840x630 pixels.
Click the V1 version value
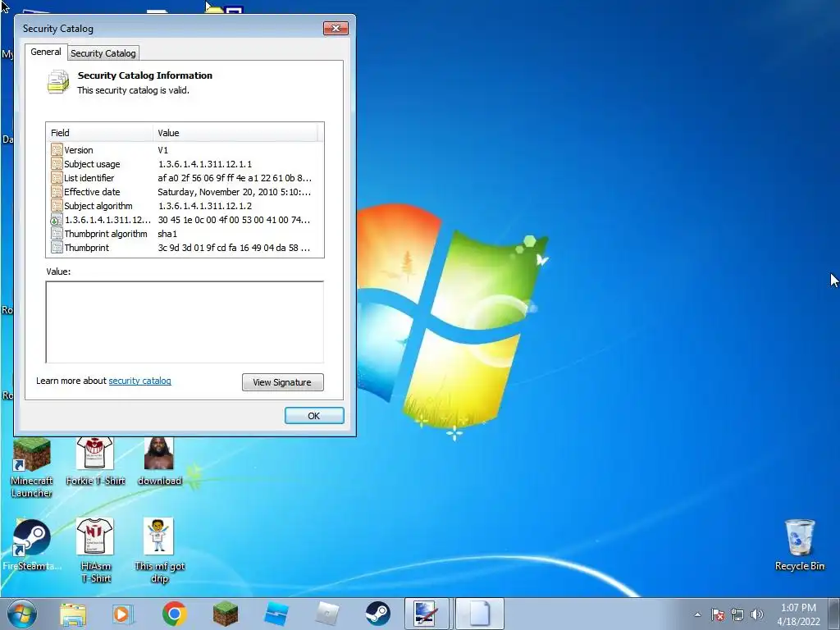pyautogui.click(x=163, y=150)
